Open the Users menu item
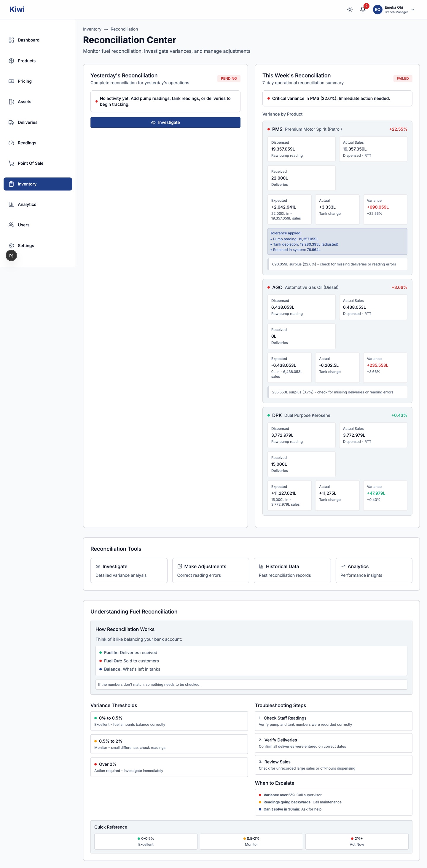The image size is (427, 868). (x=38, y=225)
